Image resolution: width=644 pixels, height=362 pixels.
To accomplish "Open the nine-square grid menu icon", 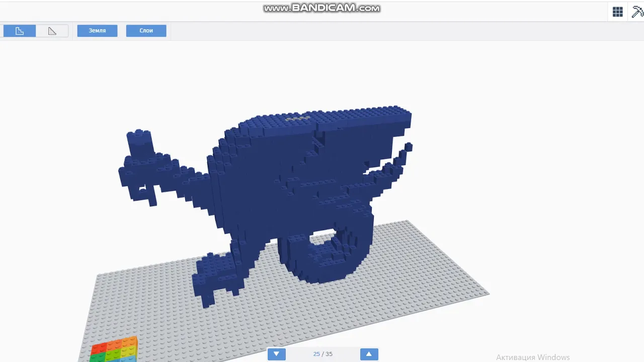I will coord(618,12).
